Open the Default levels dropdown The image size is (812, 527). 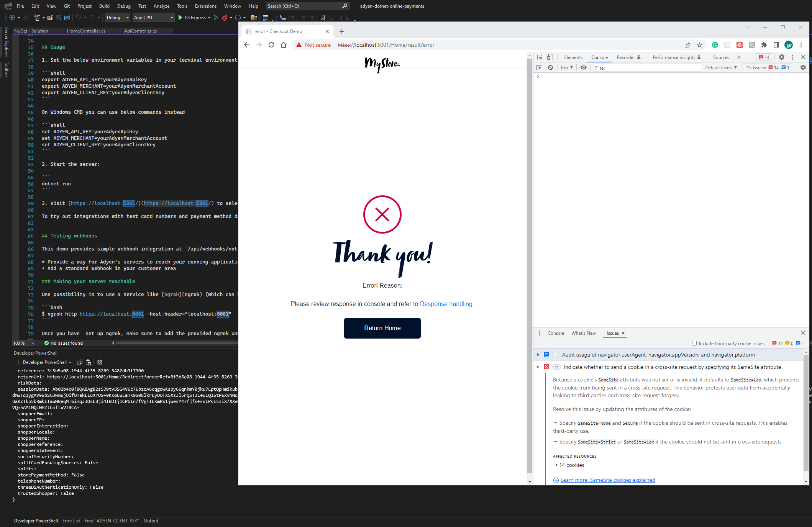(x=721, y=68)
